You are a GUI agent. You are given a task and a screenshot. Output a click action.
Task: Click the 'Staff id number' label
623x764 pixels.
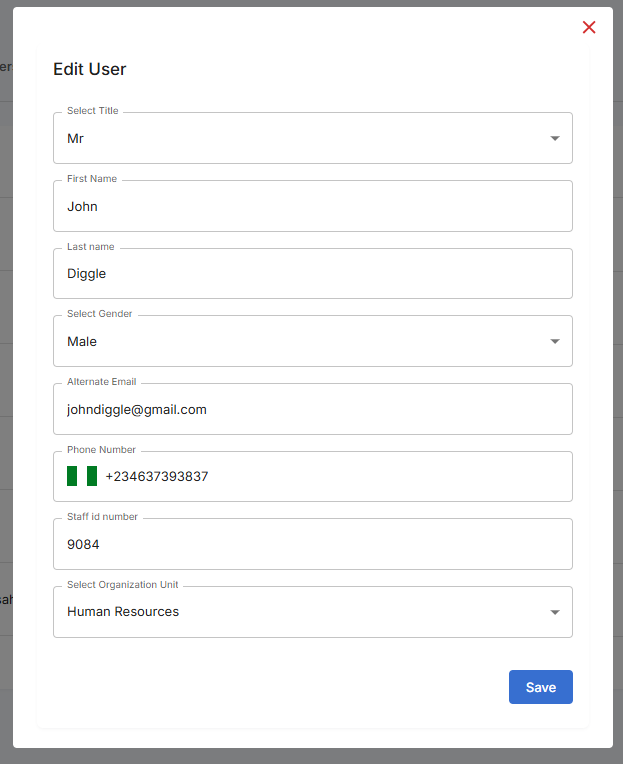pos(102,517)
